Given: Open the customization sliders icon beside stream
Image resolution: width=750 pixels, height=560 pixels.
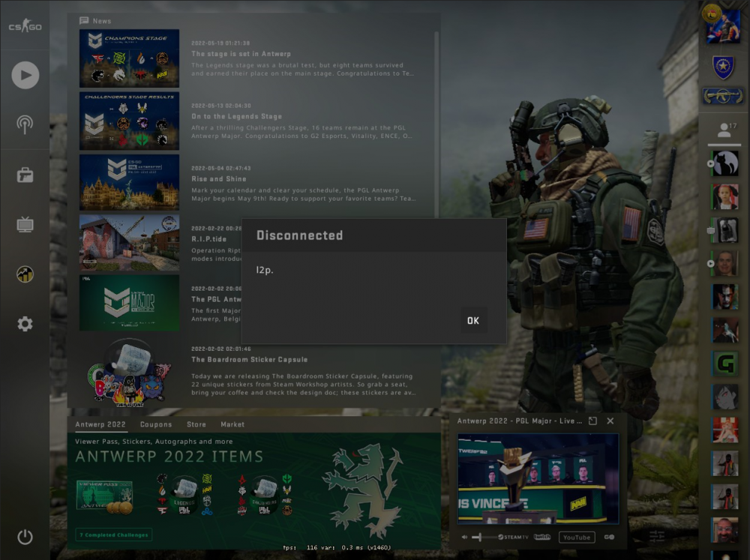Looking at the screenshot, I should click(x=656, y=537).
